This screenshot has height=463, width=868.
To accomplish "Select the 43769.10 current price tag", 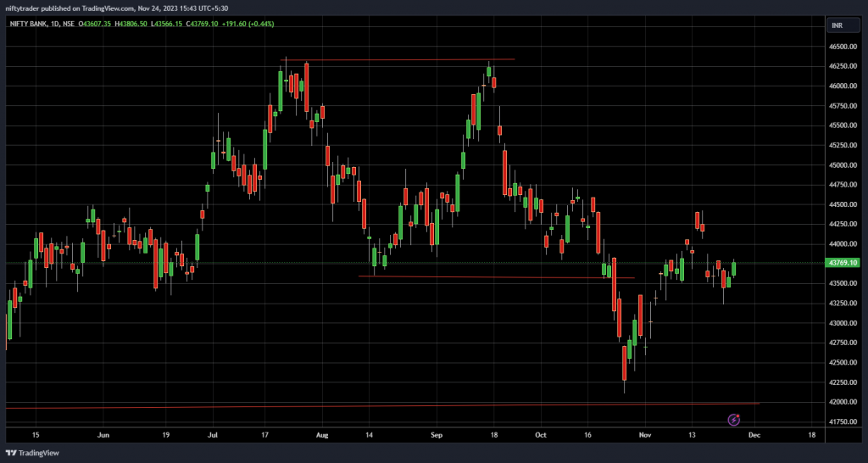I will click(844, 263).
